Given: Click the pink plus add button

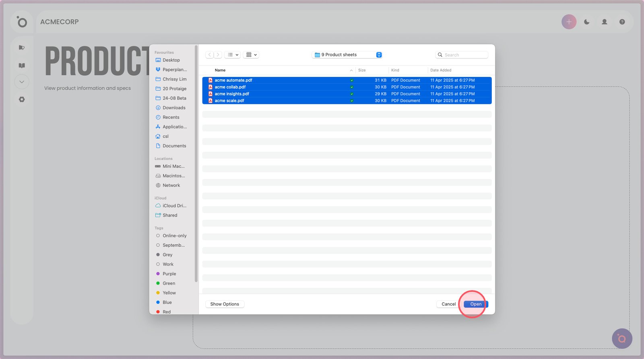Looking at the screenshot, I should (569, 22).
